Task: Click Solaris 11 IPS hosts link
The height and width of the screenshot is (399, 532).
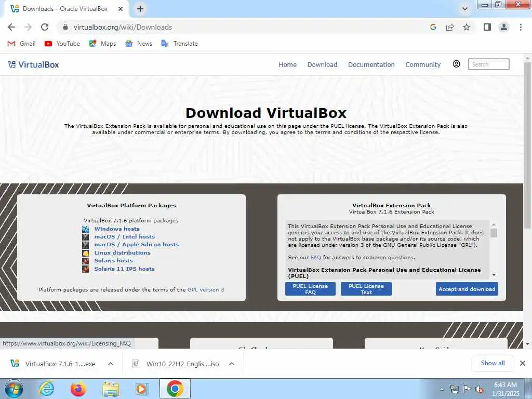Action: point(124,269)
